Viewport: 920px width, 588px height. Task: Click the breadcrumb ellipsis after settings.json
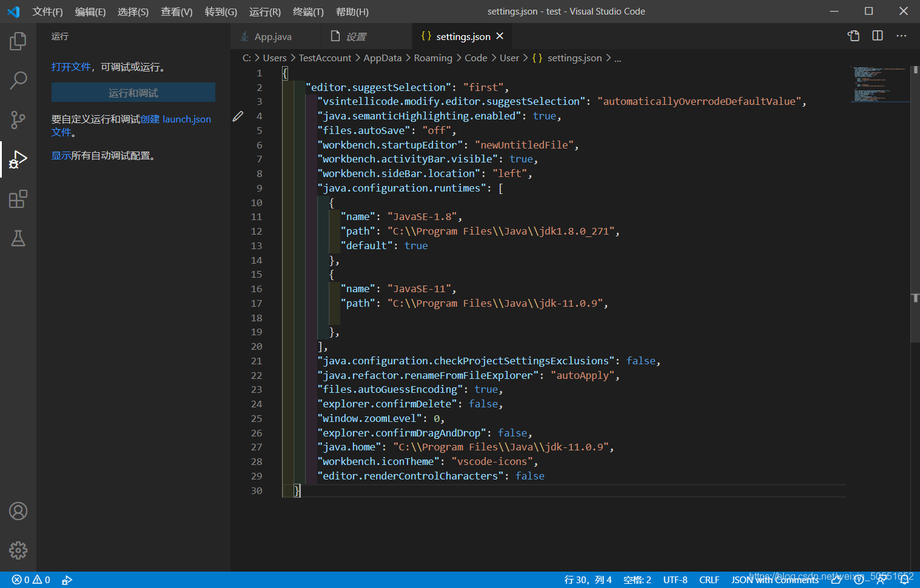pyautogui.click(x=617, y=58)
